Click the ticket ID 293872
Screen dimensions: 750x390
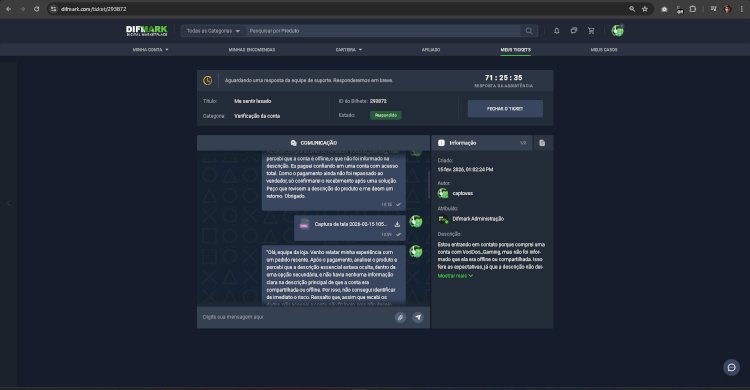pos(378,101)
